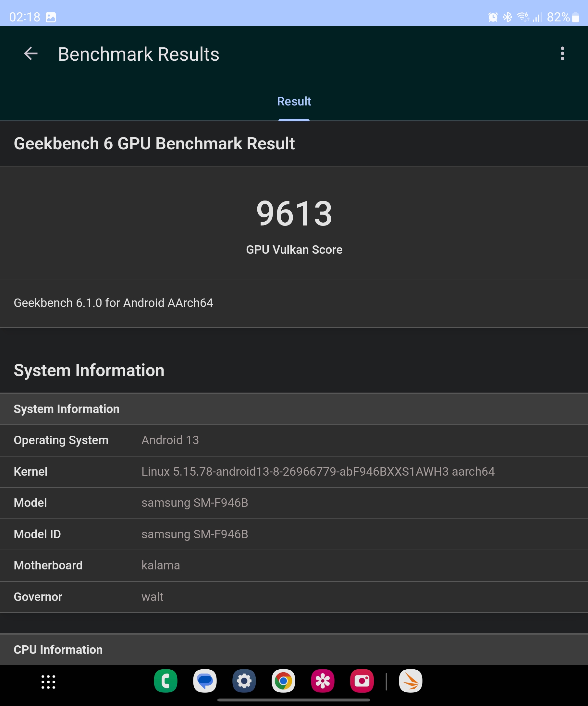Tap the back arrow in header
588x706 pixels.
31,54
